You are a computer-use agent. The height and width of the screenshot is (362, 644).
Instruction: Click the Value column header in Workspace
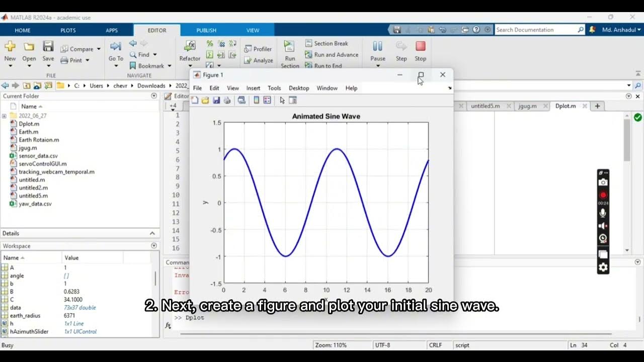[92, 257]
